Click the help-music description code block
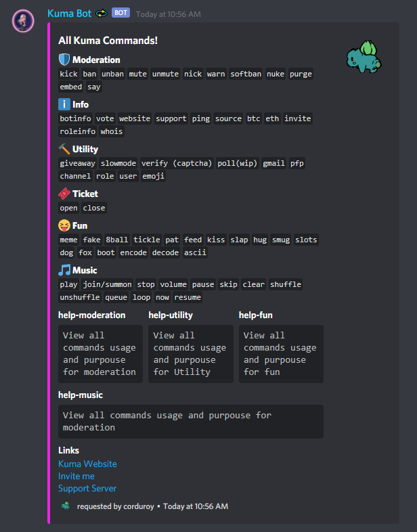 [190, 421]
